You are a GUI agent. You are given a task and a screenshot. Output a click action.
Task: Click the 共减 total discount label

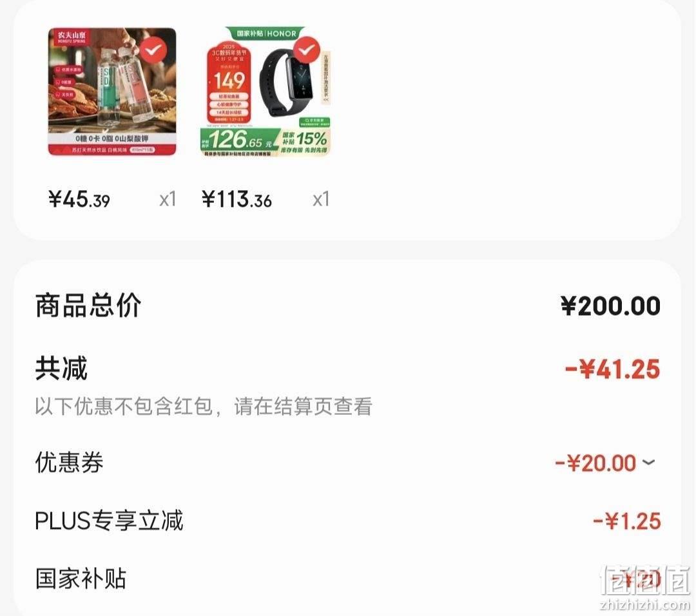(x=61, y=369)
